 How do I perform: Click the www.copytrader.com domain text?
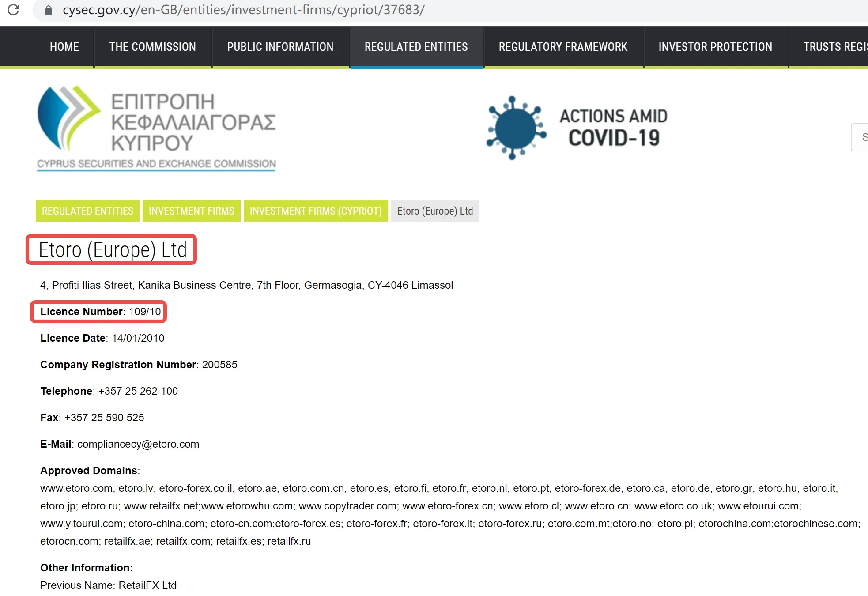(x=348, y=506)
